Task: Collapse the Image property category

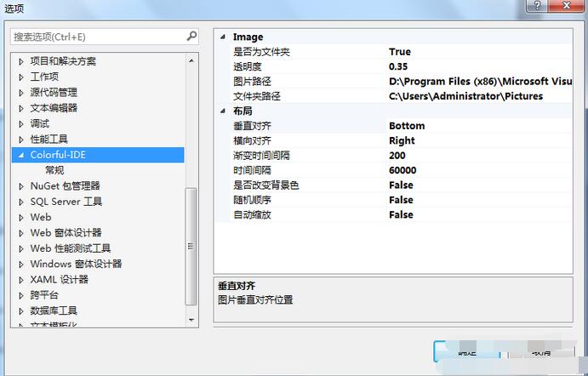Action: [223, 37]
